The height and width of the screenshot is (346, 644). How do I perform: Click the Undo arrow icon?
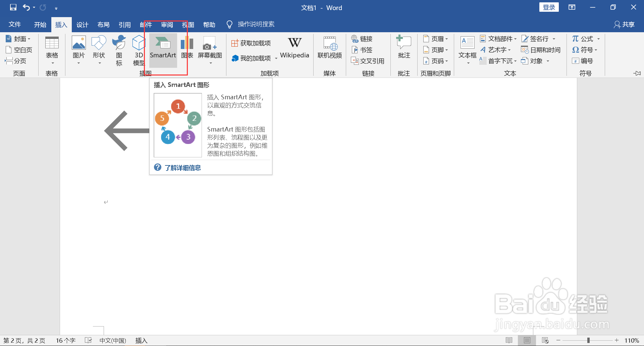[x=26, y=7]
